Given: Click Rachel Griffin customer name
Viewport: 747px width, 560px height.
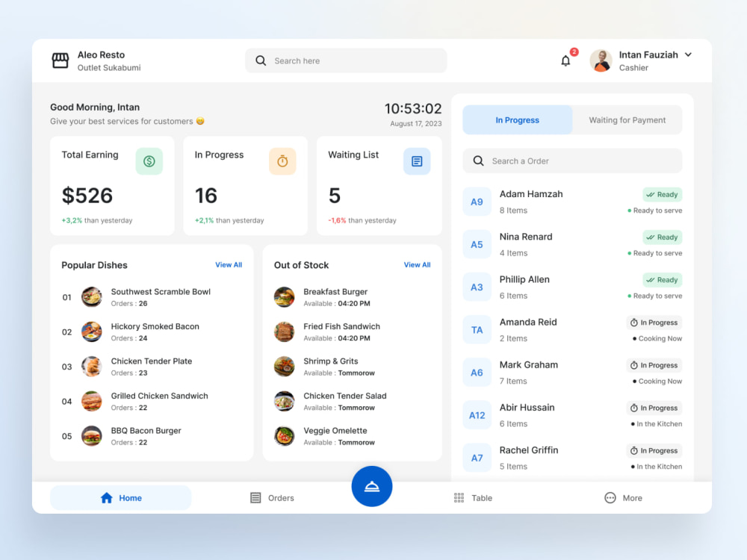Looking at the screenshot, I should coord(528,450).
